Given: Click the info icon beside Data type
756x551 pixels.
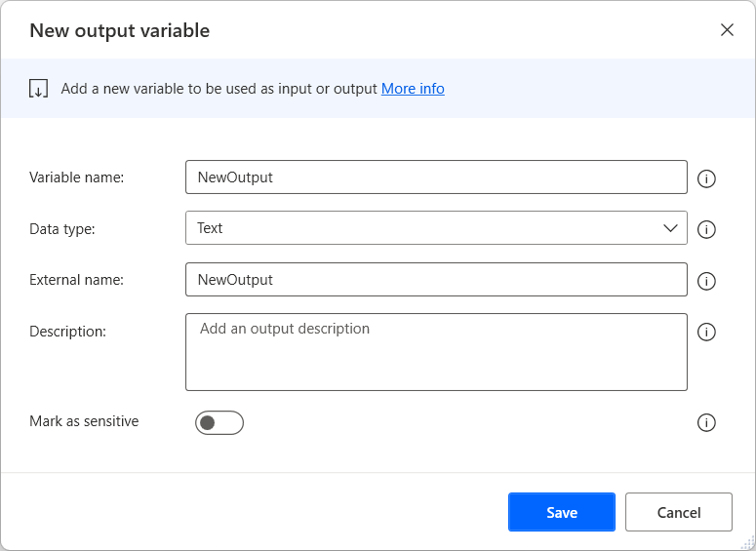Looking at the screenshot, I should point(707,229).
